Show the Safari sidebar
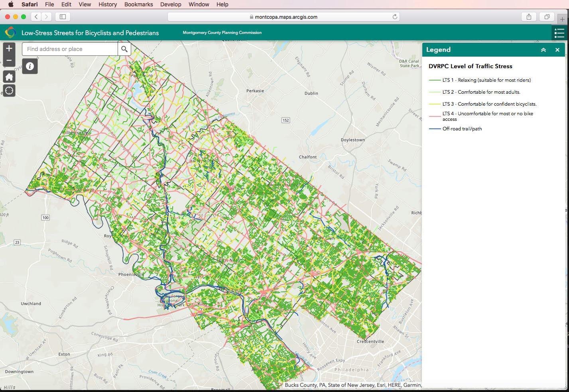569x392 pixels. [x=63, y=17]
